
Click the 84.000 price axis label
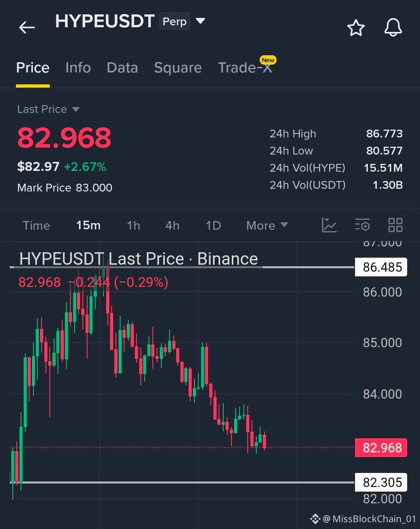pyautogui.click(x=382, y=394)
